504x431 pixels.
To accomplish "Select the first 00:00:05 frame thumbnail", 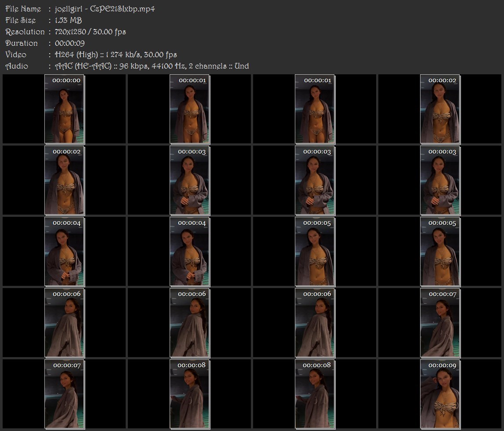I will [x=315, y=252].
